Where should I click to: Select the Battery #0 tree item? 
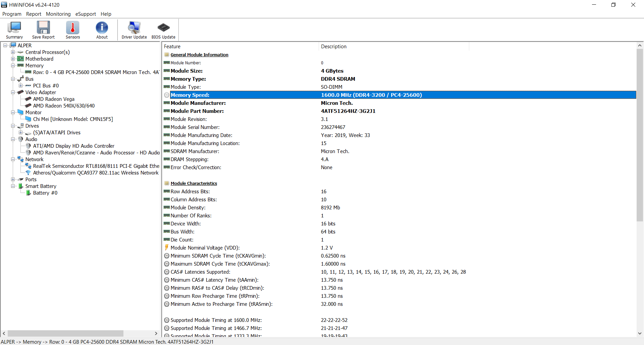45,193
